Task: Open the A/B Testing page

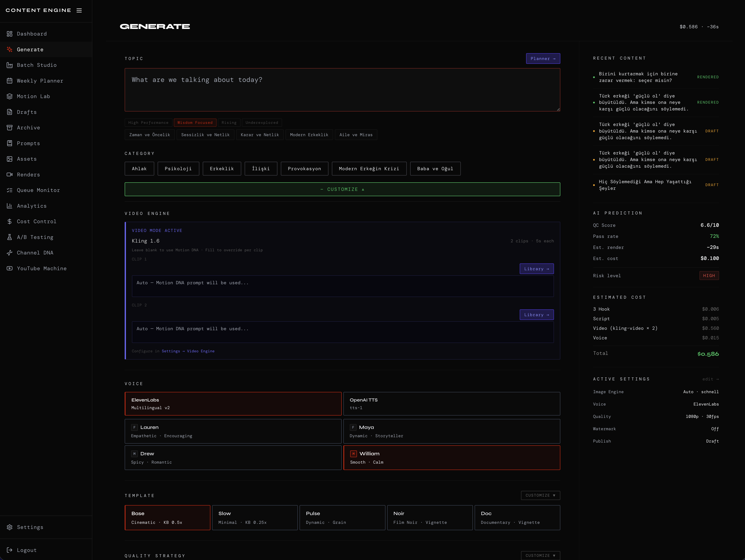Action: (35, 237)
